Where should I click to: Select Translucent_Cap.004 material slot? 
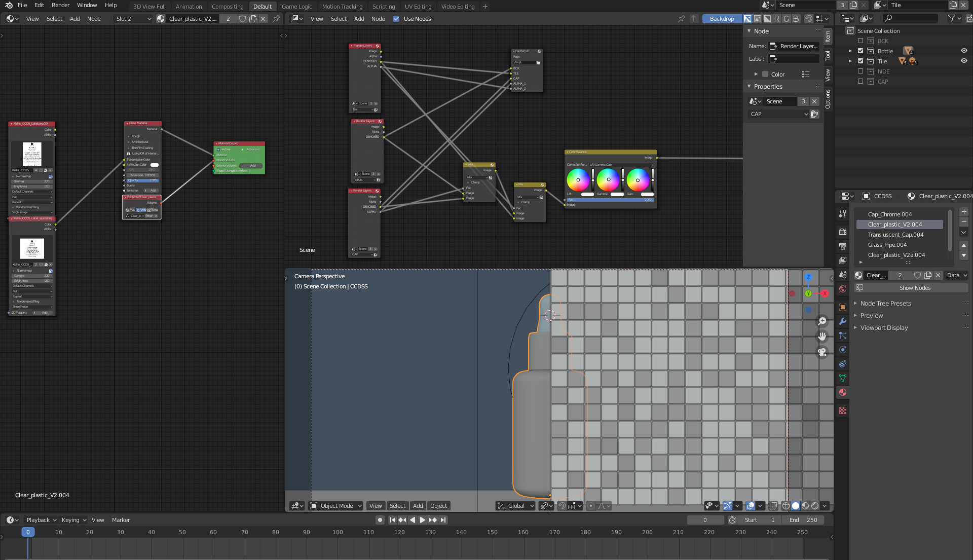(895, 235)
